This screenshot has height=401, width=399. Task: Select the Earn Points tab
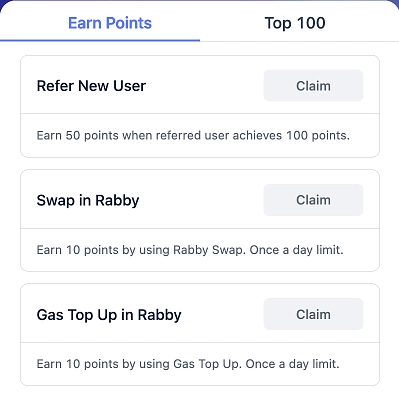(110, 23)
